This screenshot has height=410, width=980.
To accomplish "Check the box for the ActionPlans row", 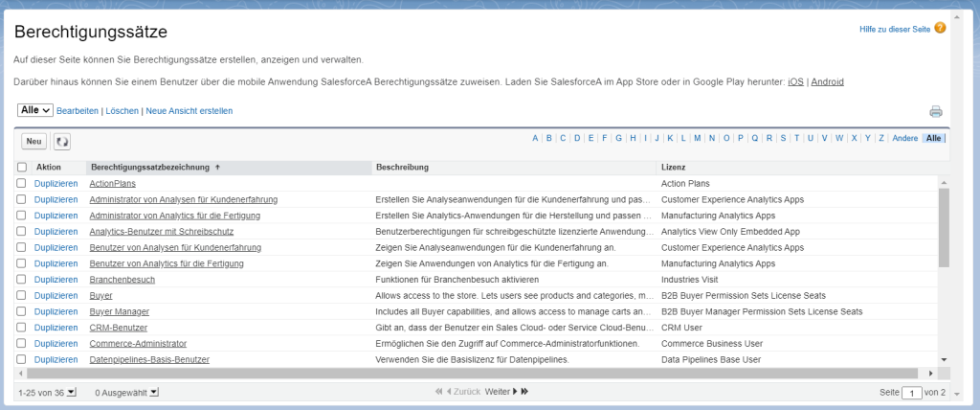I will pyautogui.click(x=22, y=183).
